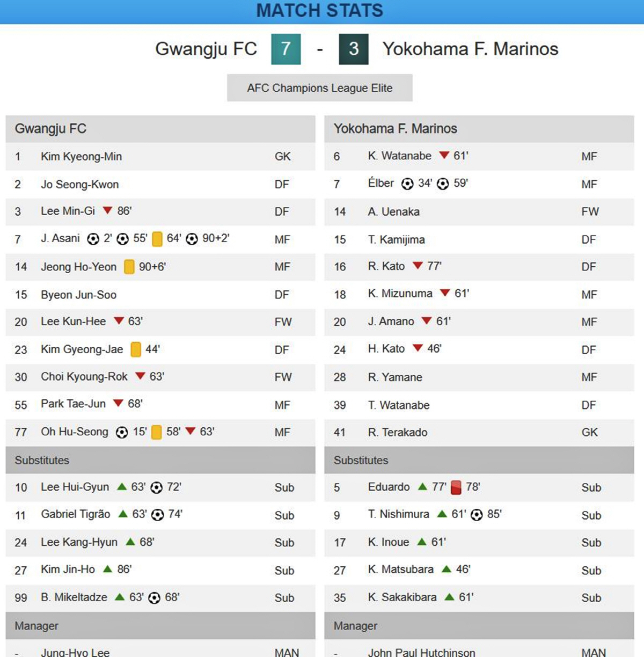Click the Gwangju FC Substitutes section header

160,460
